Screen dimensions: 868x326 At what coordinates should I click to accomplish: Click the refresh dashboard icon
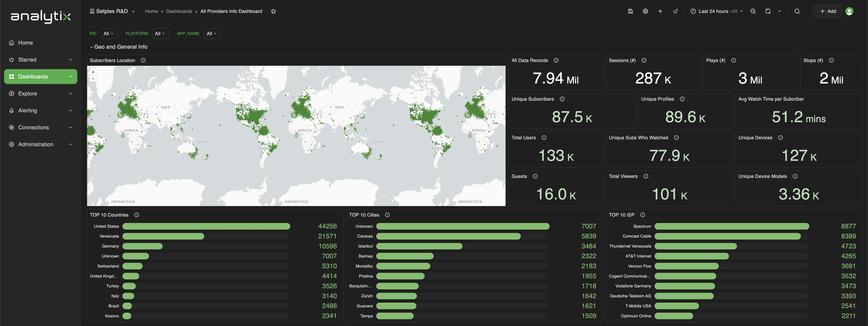click(768, 11)
